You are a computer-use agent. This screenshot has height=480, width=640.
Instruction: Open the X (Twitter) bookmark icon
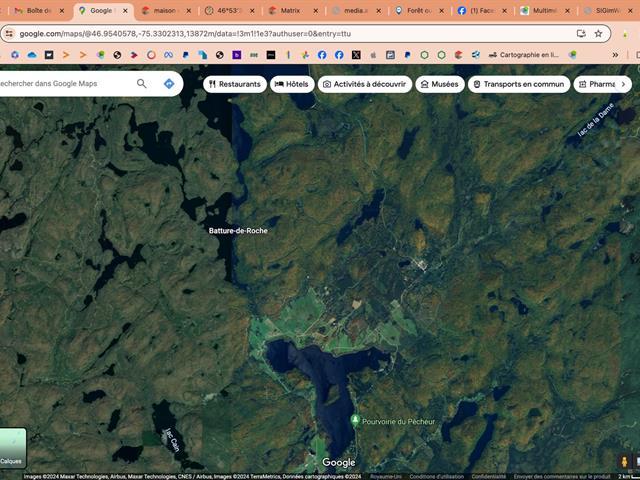pos(356,55)
